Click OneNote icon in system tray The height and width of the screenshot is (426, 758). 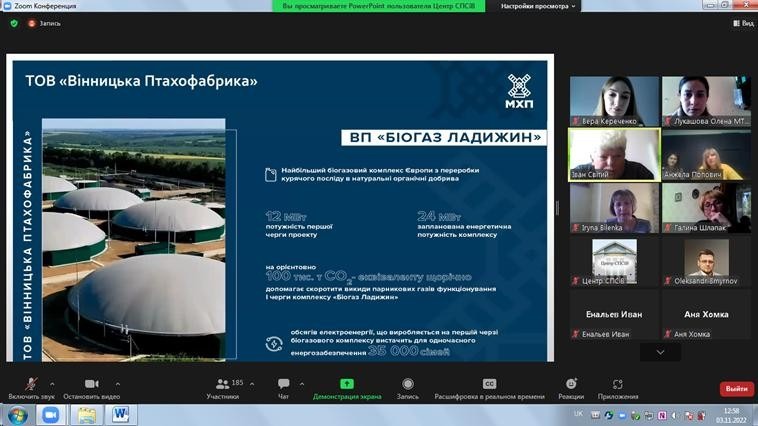pyautogui.click(x=662, y=415)
